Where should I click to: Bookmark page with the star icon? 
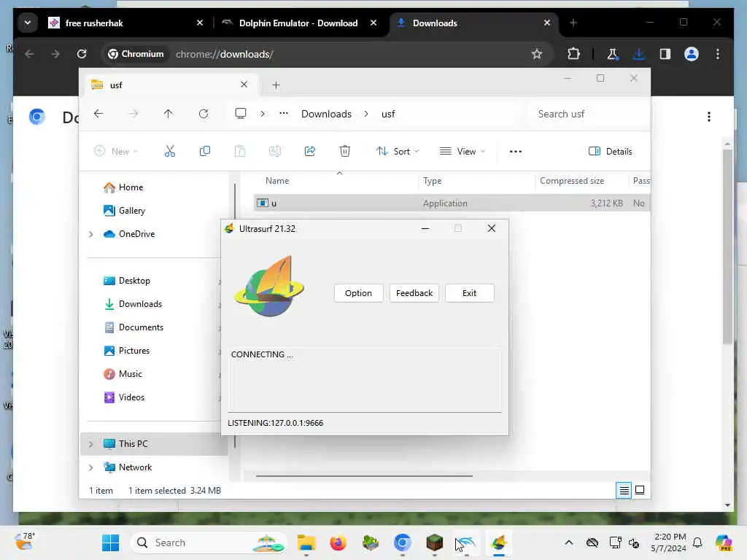click(537, 54)
